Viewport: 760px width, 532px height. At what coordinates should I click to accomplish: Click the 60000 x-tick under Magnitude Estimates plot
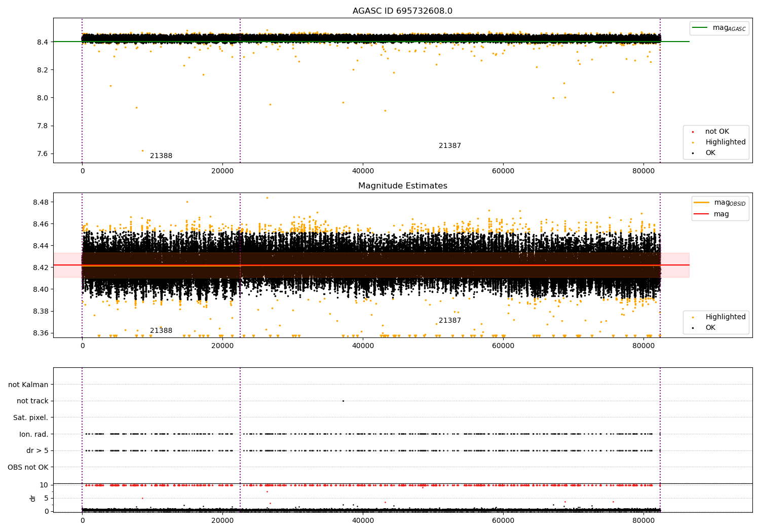503,346
